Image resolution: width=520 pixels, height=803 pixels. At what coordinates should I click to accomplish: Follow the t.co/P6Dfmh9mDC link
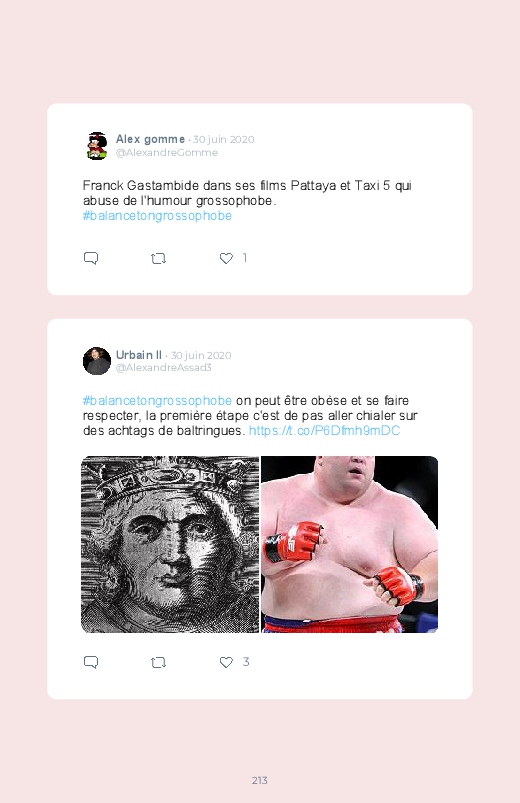click(x=324, y=430)
